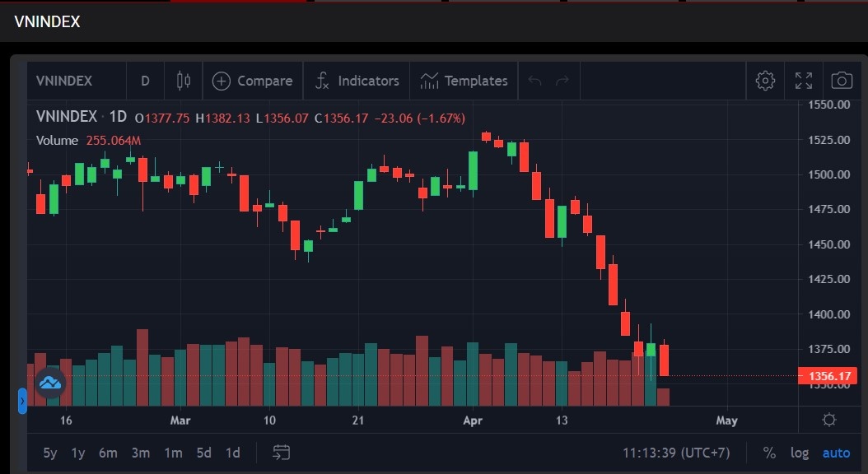Open go-to-date calendar icon
This screenshot has height=474, width=868.
[x=282, y=453]
